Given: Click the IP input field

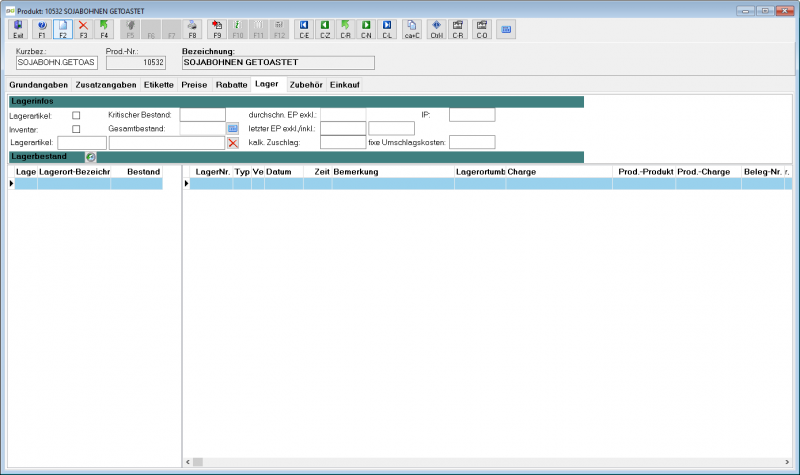Looking at the screenshot, I should point(472,115).
